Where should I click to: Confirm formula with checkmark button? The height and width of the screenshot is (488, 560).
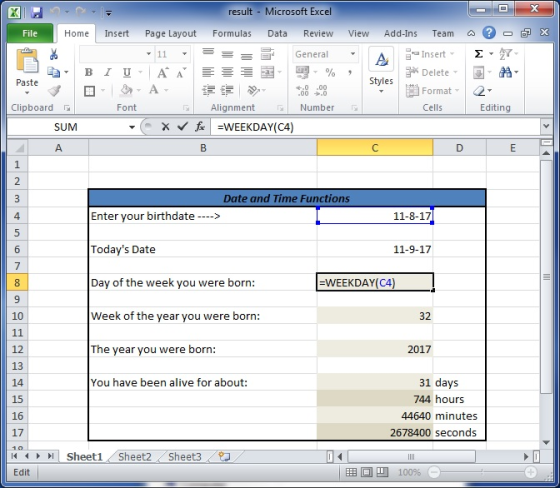[182, 126]
